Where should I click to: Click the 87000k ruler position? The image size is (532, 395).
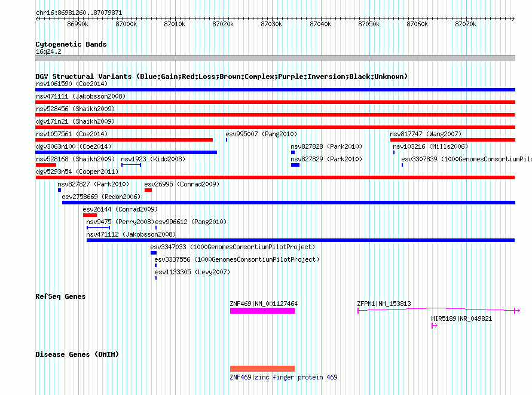pyautogui.click(x=126, y=24)
